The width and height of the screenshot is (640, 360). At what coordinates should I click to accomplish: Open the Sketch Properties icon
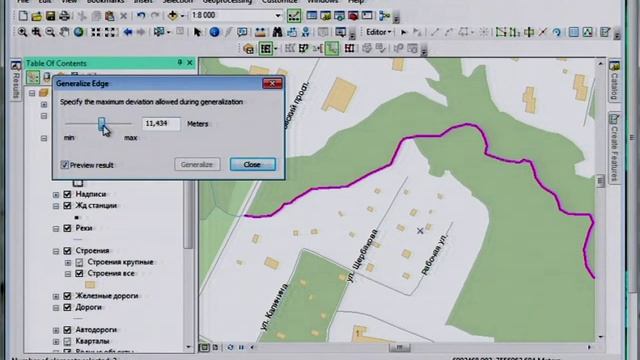tap(588, 32)
